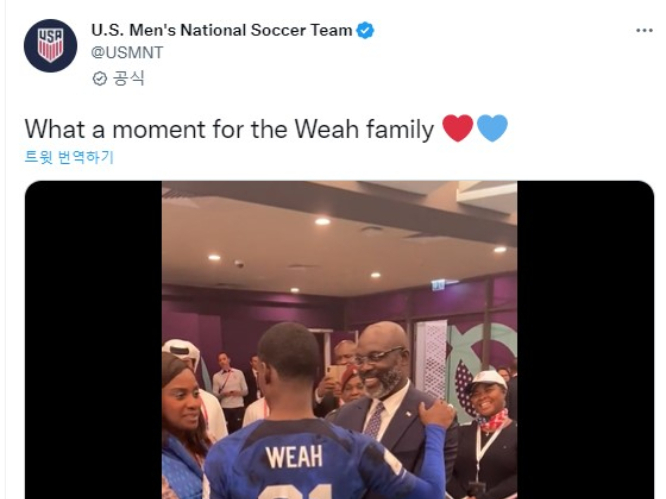Click right black letterbox area of video
The height and width of the screenshot is (499, 666).
tap(585, 340)
